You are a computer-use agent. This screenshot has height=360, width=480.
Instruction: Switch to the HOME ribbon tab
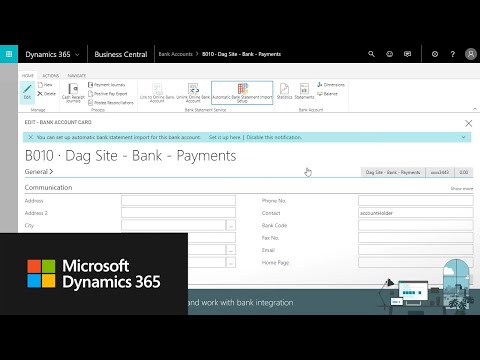[28, 76]
